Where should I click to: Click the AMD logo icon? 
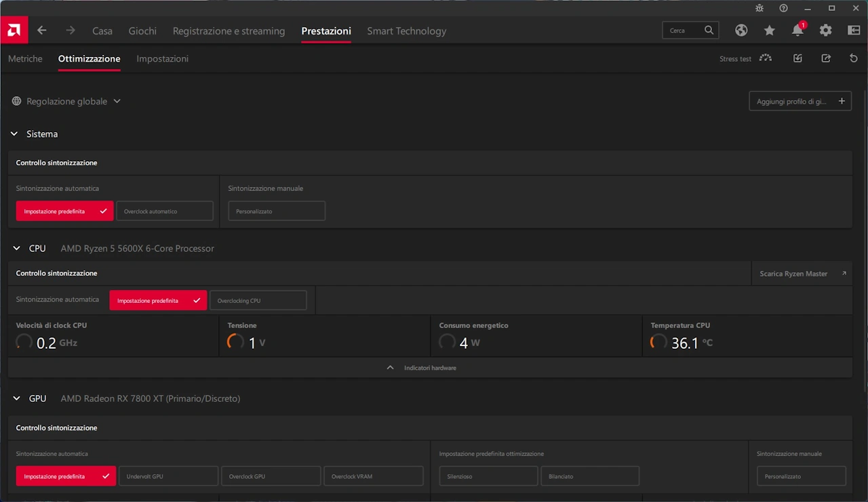(14, 30)
